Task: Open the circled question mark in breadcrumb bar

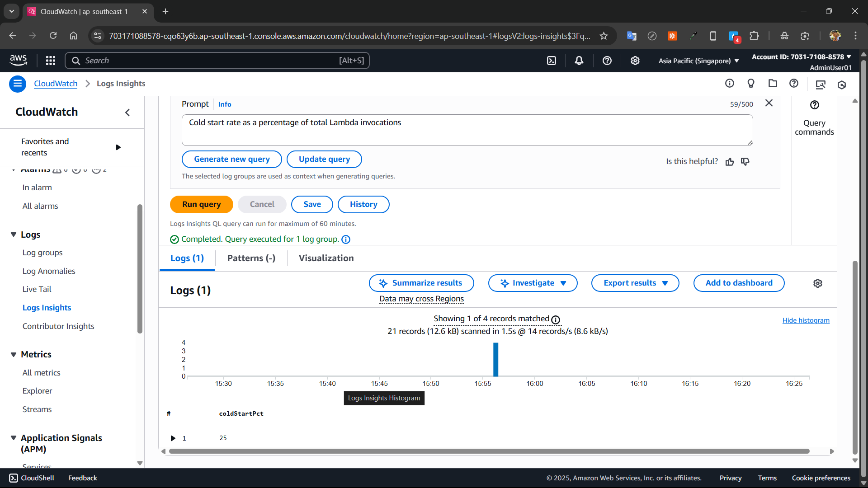Action: tap(794, 84)
